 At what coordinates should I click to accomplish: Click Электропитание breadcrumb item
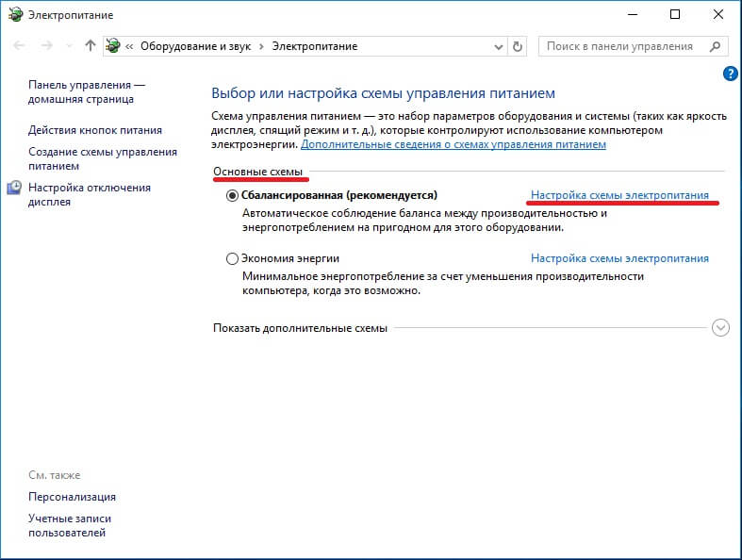[315, 45]
